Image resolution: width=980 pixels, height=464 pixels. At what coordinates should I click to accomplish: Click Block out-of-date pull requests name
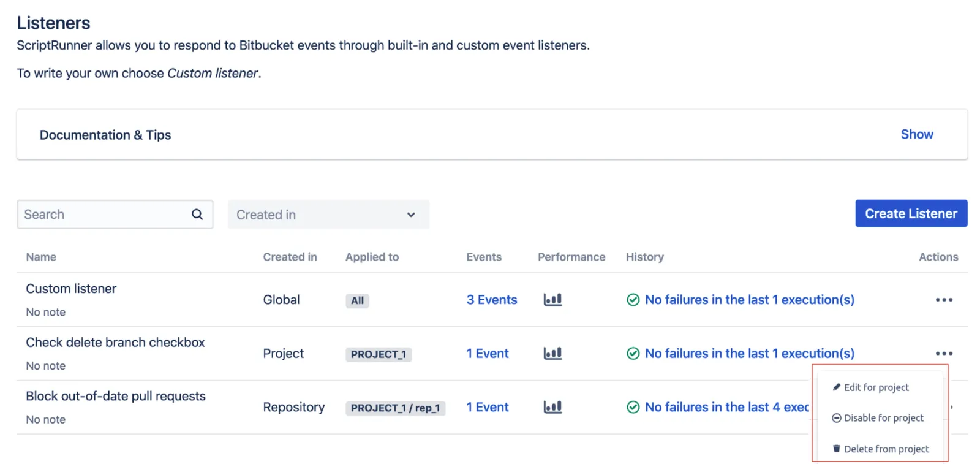click(116, 396)
